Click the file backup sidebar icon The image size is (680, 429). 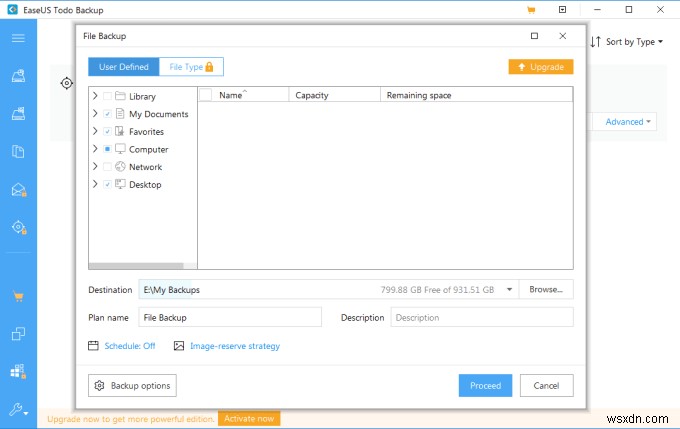click(18, 151)
